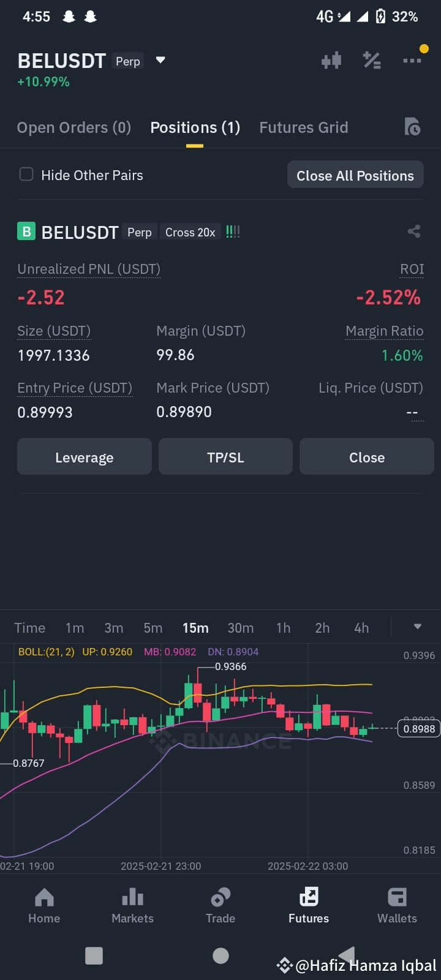This screenshot has width=441, height=980.
Task: Tap the Leverage button
Action: 85,457
